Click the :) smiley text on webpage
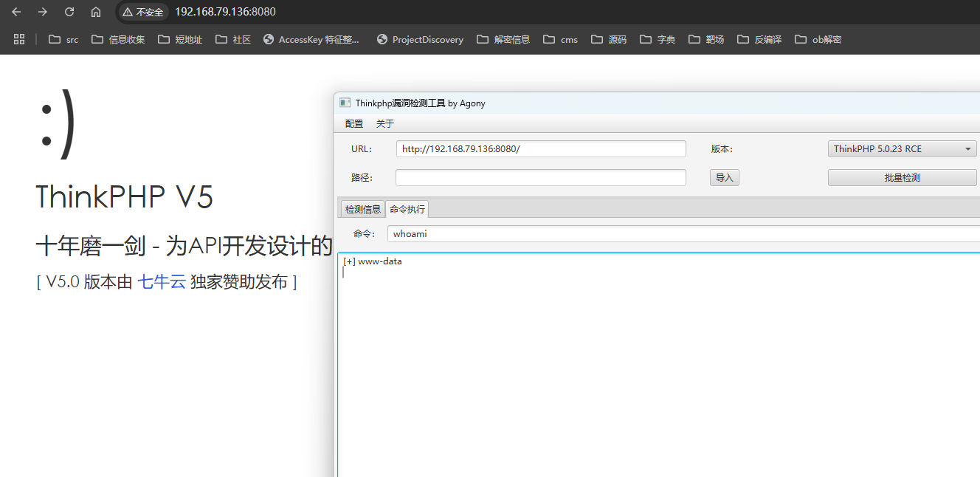 click(58, 123)
